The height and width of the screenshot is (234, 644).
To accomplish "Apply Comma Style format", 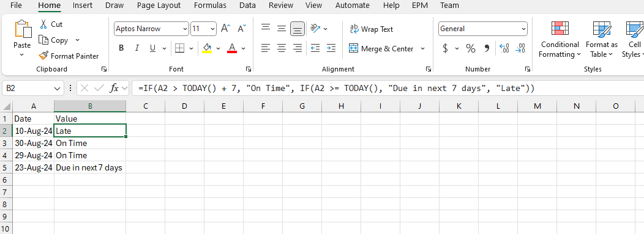I will [487, 48].
